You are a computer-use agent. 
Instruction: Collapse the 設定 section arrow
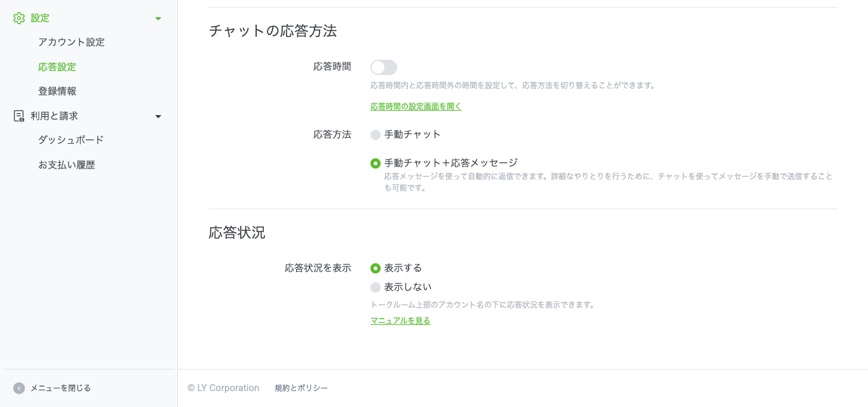[158, 18]
